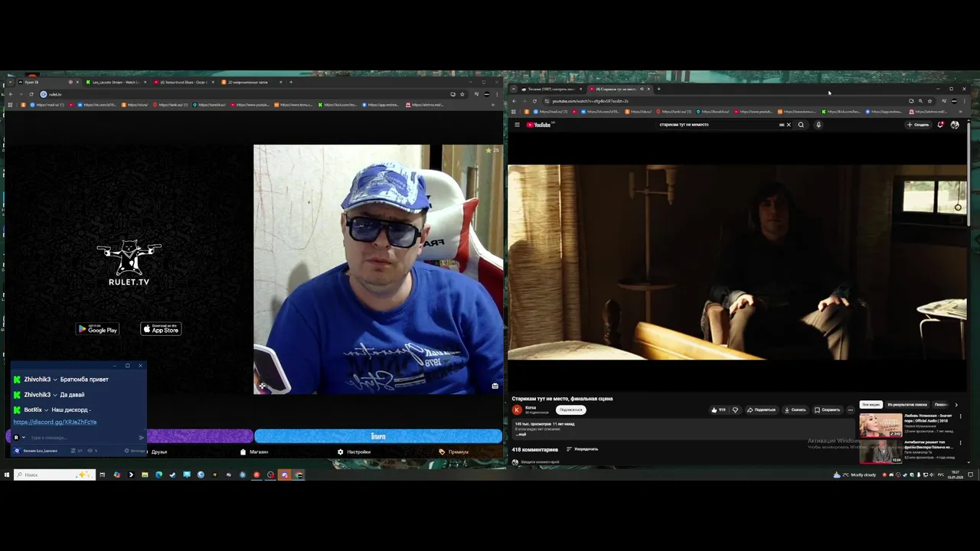
Task: Click the Создать create button on YouTube
Action: pyautogui.click(x=918, y=125)
